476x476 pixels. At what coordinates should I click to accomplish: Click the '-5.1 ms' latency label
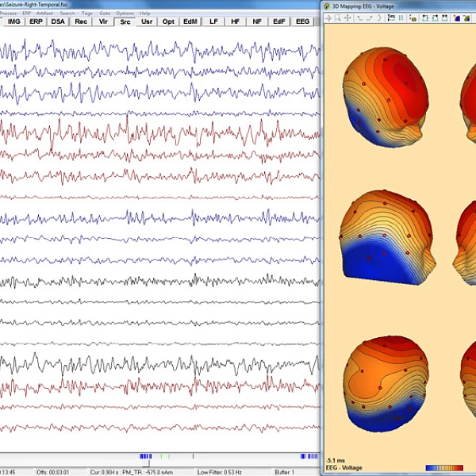tap(336, 460)
